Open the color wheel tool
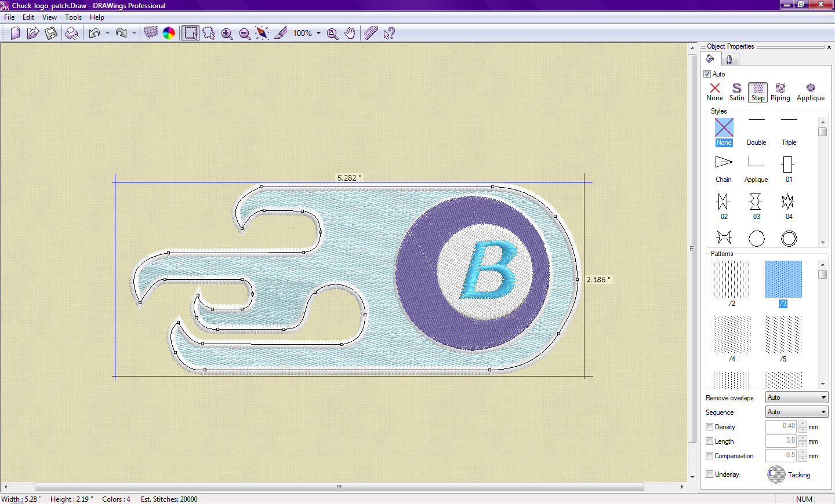The height and width of the screenshot is (504, 835). [169, 33]
